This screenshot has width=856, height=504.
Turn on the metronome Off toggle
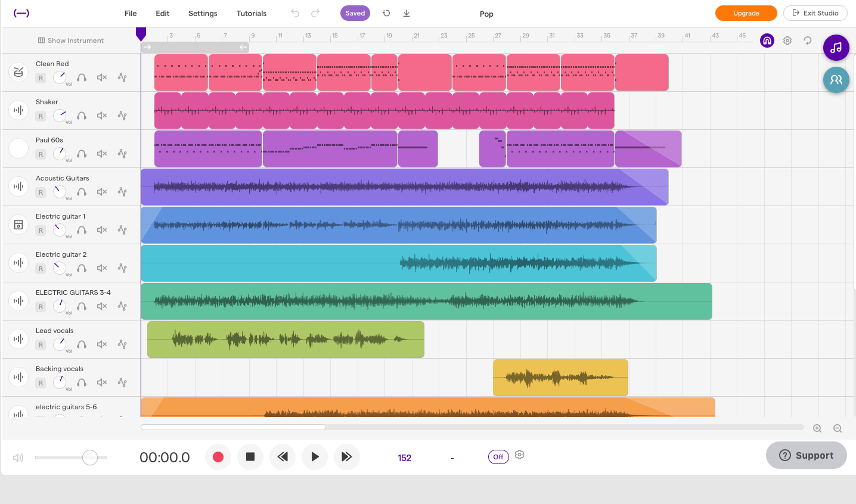click(x=498, y=456)
